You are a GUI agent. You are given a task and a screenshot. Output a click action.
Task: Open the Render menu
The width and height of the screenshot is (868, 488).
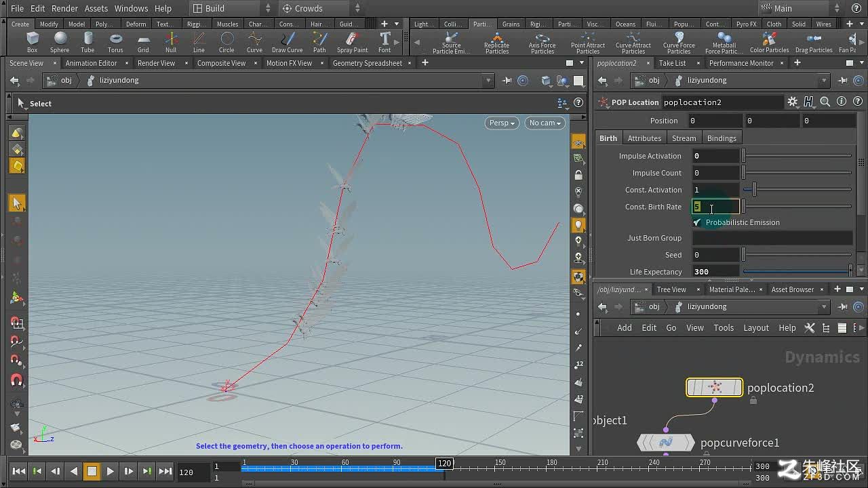coord(65,8)
